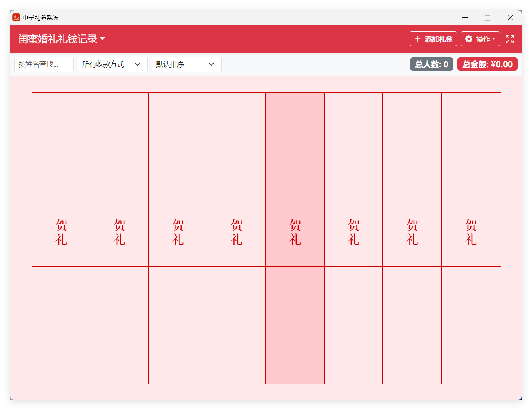Focus the 按姓名查找 search field
This screenshot has height=410, width=532.
point(44,64)
